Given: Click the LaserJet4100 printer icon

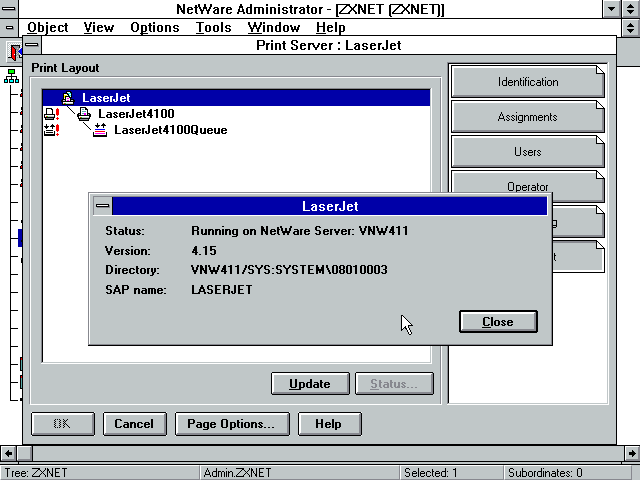Looking at the screenshot, I should pyautogui.click(x=84, y=114).
